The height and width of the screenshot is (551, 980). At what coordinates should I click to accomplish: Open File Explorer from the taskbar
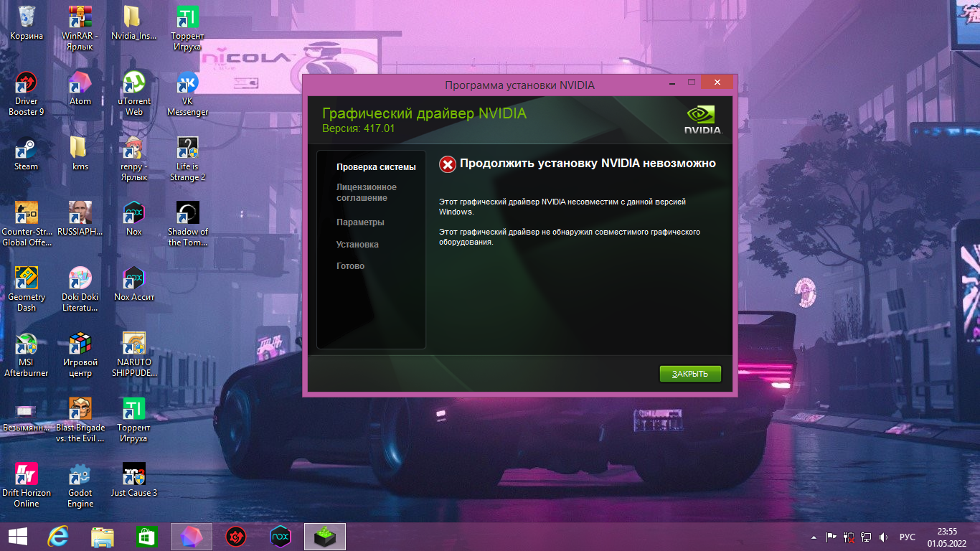click(103, 537)
